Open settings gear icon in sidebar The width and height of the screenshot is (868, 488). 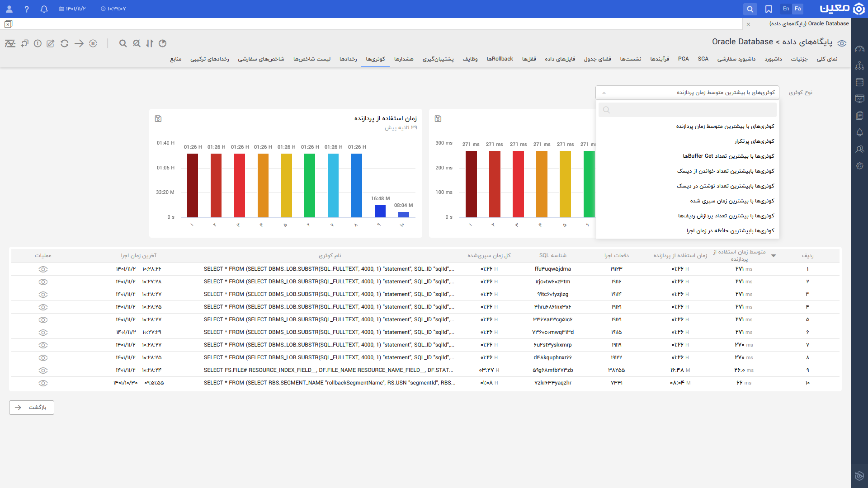859,166
